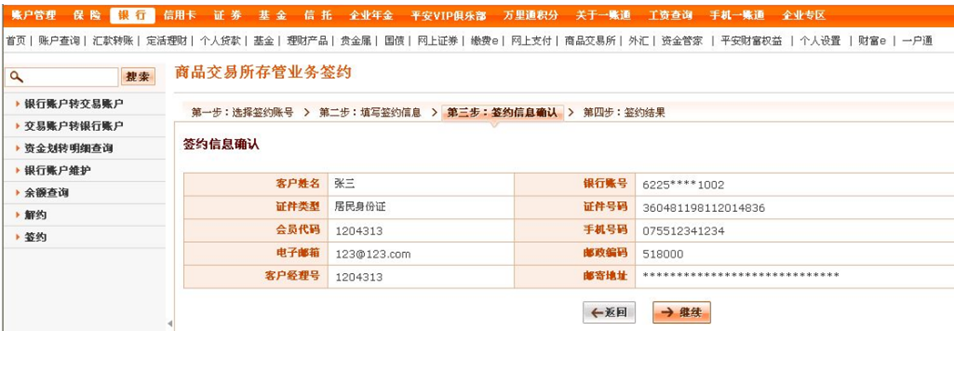Image resolution: width=958 pixels, height=382 pixels.
Task: Click the bank account value 6225****1002
Action: (684, 185)
